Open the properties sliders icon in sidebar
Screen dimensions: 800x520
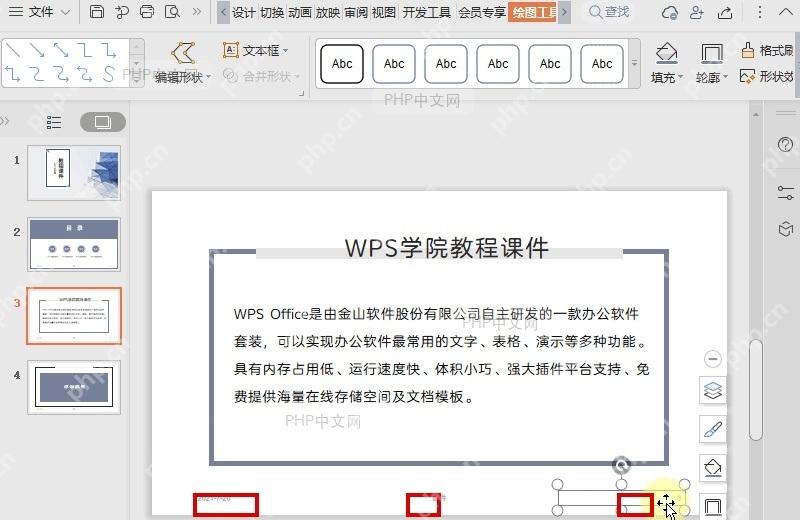785,193
